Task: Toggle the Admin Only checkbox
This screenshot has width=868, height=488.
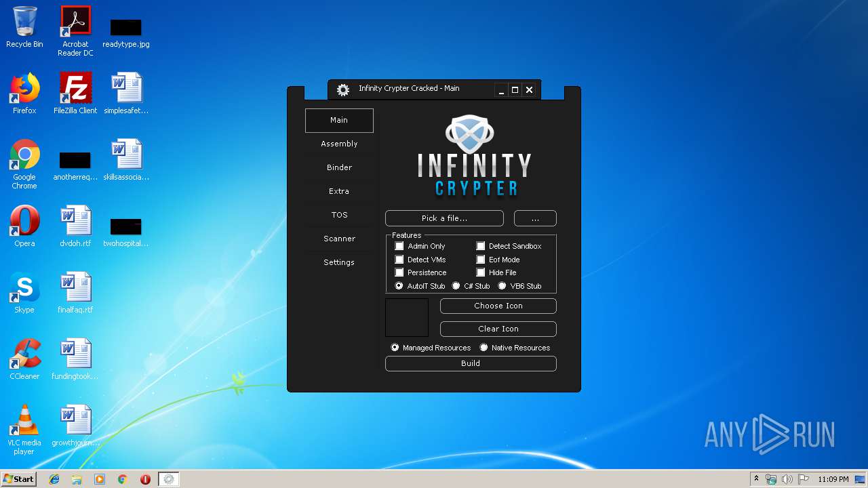Action: click(x=399, y=246)
